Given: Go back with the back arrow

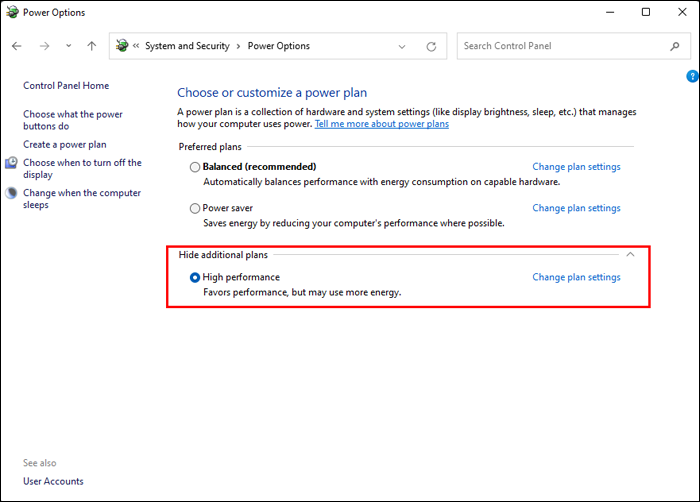Looking at the screenshot, I should pos(17,46).
